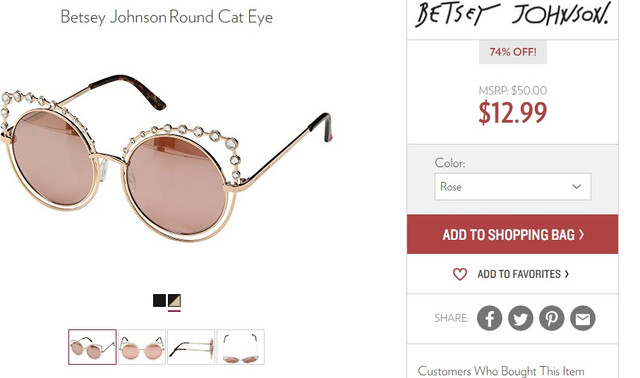640x378 pixels.
Task: Click Customers Who Bought This Item heading
Action: tap(501, 371)
